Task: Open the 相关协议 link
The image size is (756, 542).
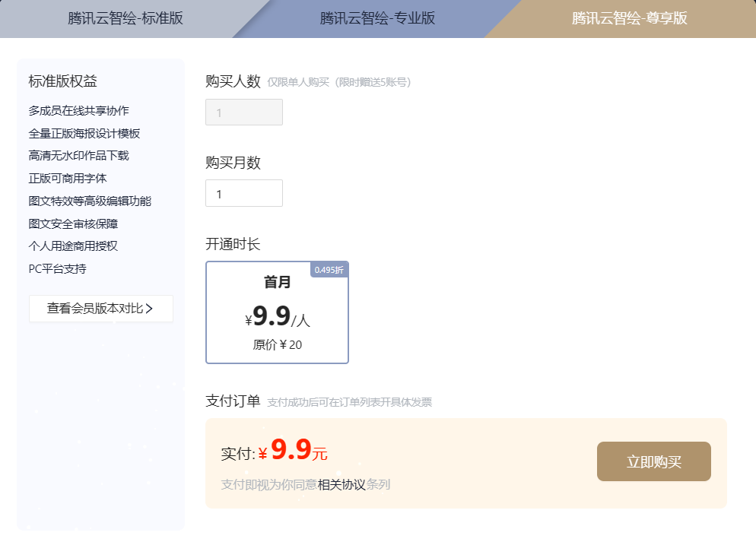Action: (x=341, y=485)
